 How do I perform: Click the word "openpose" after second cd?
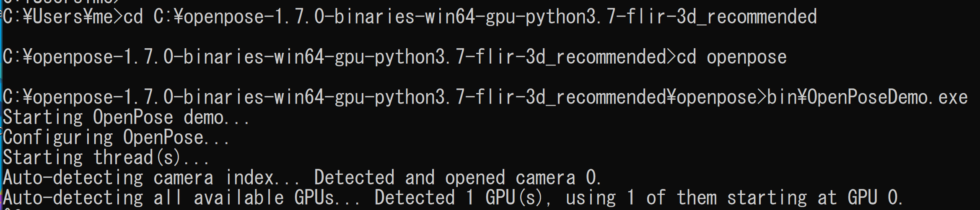tap(747, 57)
